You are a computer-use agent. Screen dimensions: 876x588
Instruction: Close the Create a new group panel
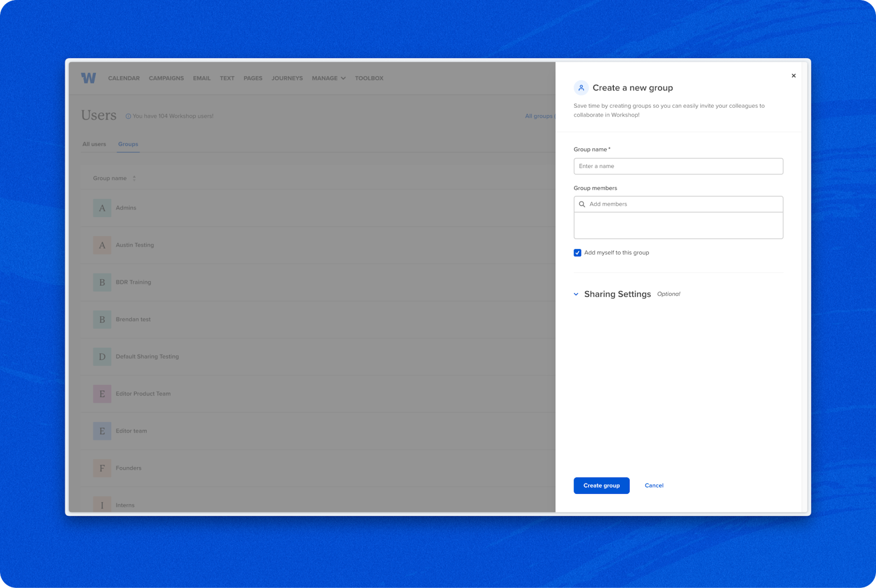(793, 76)
